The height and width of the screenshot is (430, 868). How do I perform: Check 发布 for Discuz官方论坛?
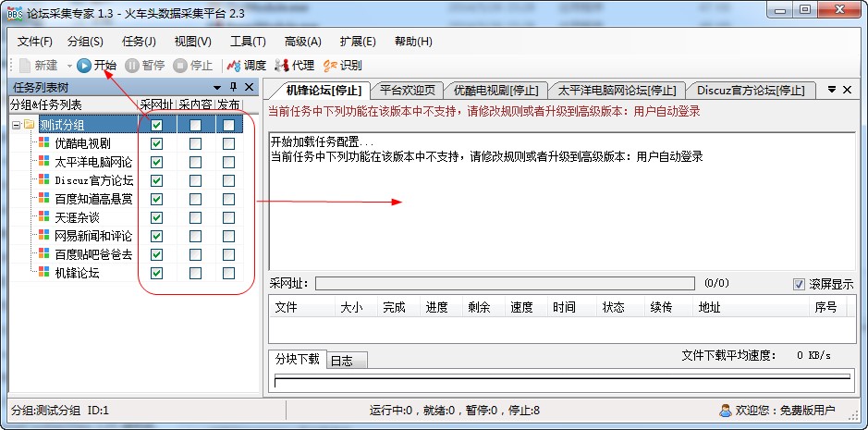(x=228, y=180)
